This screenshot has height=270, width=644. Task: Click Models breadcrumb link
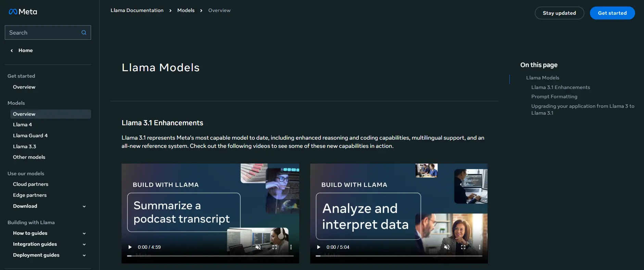[186, 10]
